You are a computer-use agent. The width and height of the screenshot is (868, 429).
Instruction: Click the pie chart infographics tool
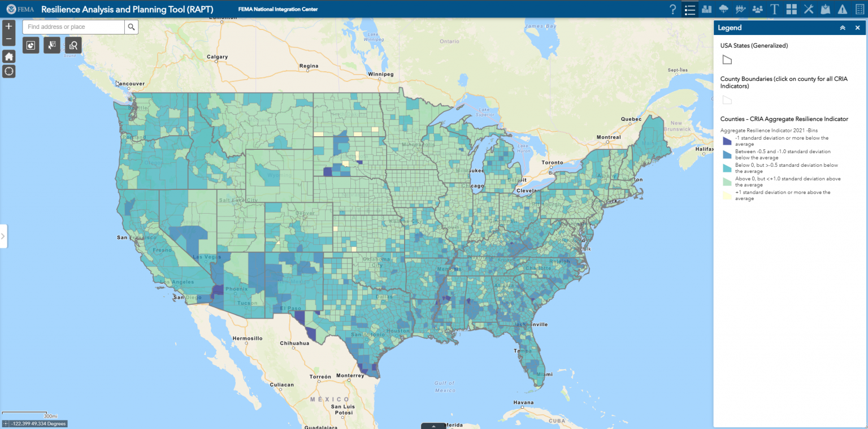pyautogui.click(x=31, y=45)
